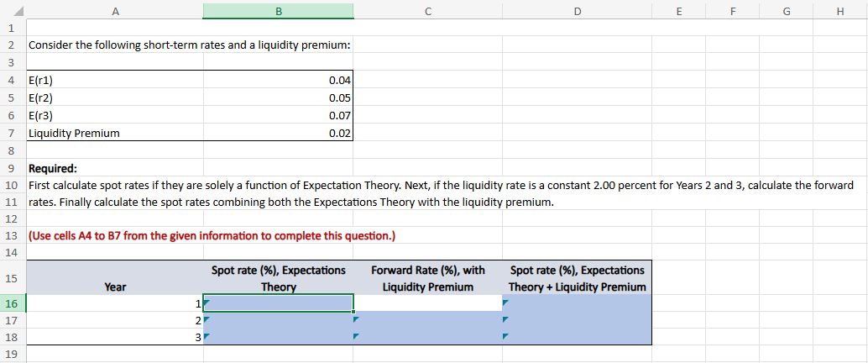
Task: Click the Liquidity Premium label cell
Action: (115, 133)
